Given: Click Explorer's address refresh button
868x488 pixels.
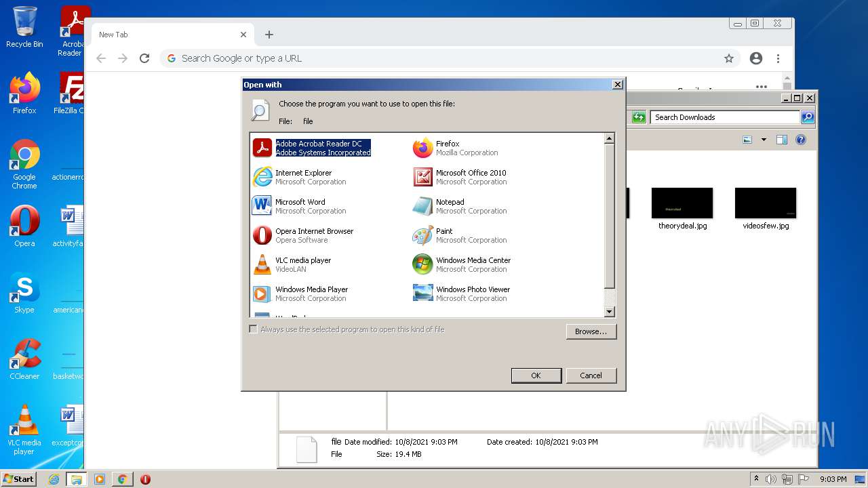Looking at the screenshot, I should pyautogui.click(x=639, y=117).
